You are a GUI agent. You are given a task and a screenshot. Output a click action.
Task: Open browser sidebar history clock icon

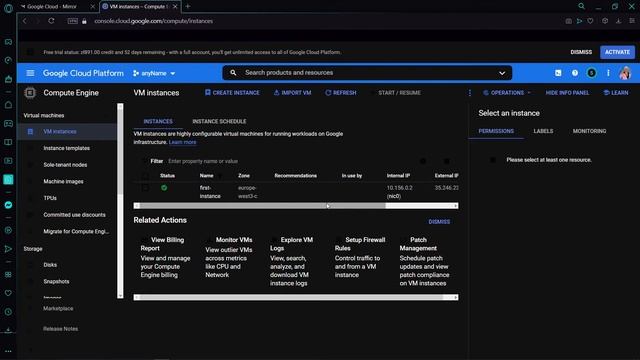click(8, 311)
